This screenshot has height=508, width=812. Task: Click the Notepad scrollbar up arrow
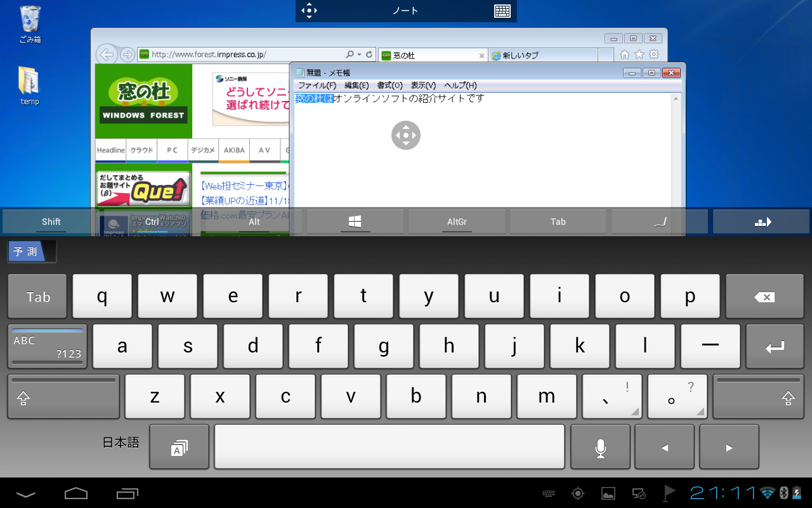(676, 98)
